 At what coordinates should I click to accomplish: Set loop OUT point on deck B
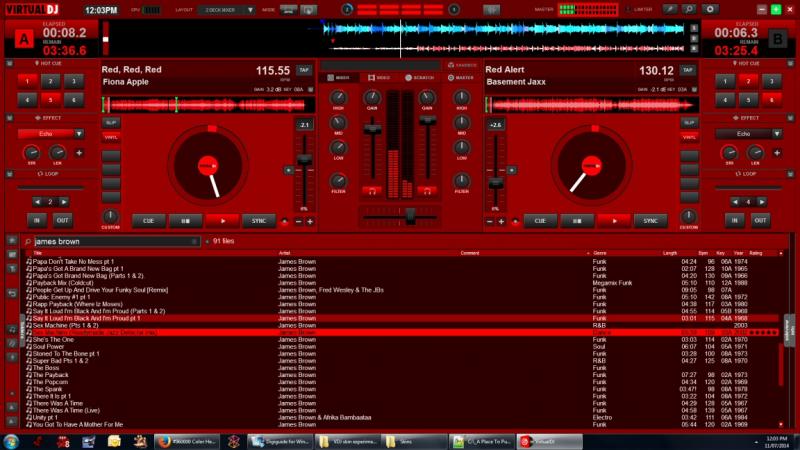(760, 220)
